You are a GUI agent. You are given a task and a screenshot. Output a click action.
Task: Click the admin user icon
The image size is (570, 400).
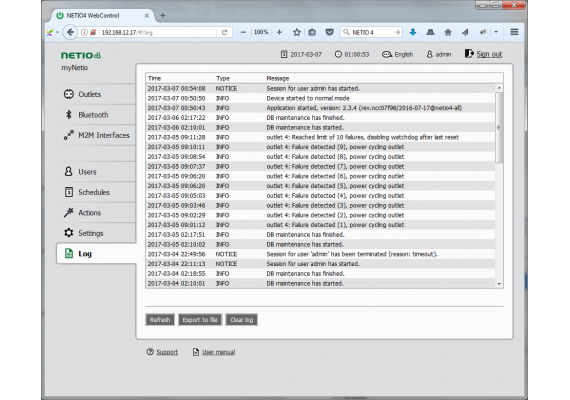(429, 54)
